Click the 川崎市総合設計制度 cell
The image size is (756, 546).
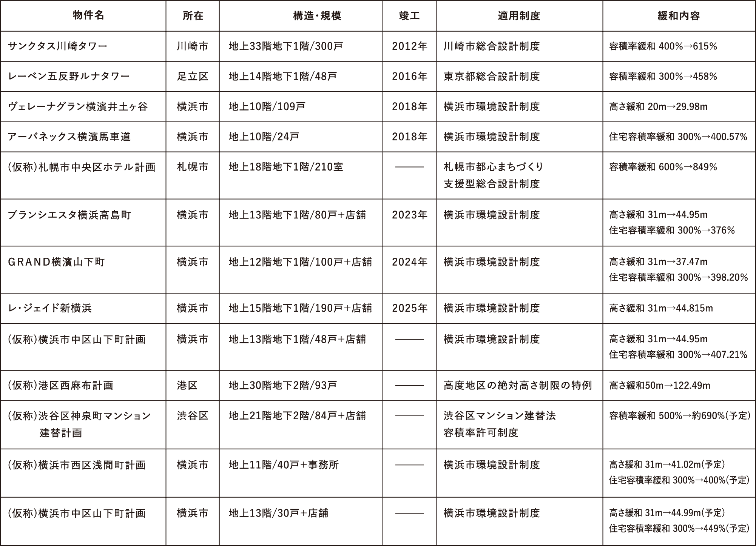(491, 46)
